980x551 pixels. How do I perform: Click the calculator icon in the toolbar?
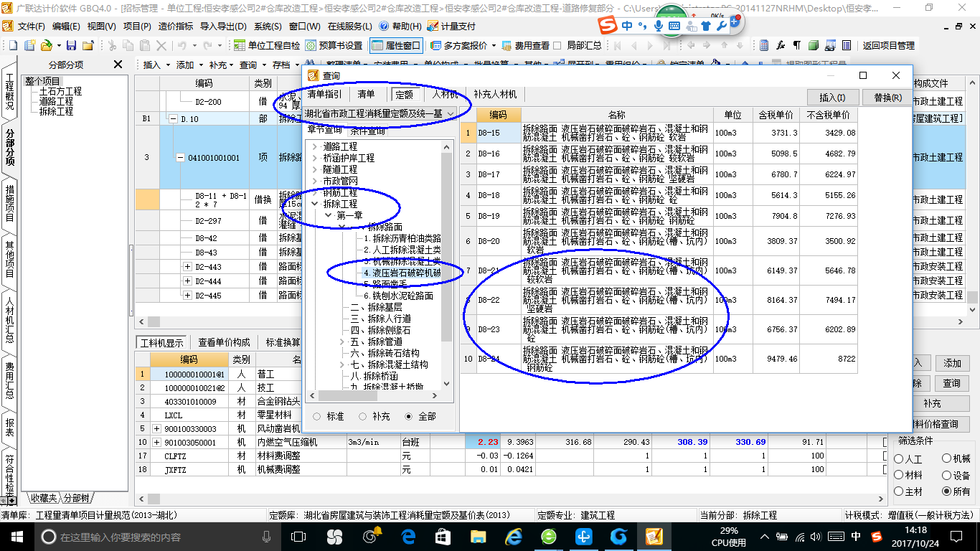tap(765, 45)
